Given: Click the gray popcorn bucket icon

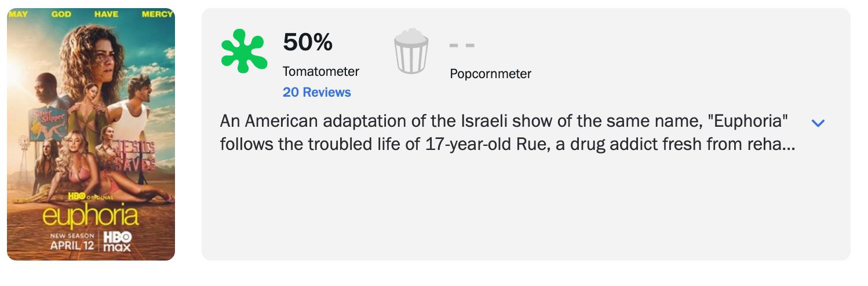Looking at the screenshot, I should 411,52.
